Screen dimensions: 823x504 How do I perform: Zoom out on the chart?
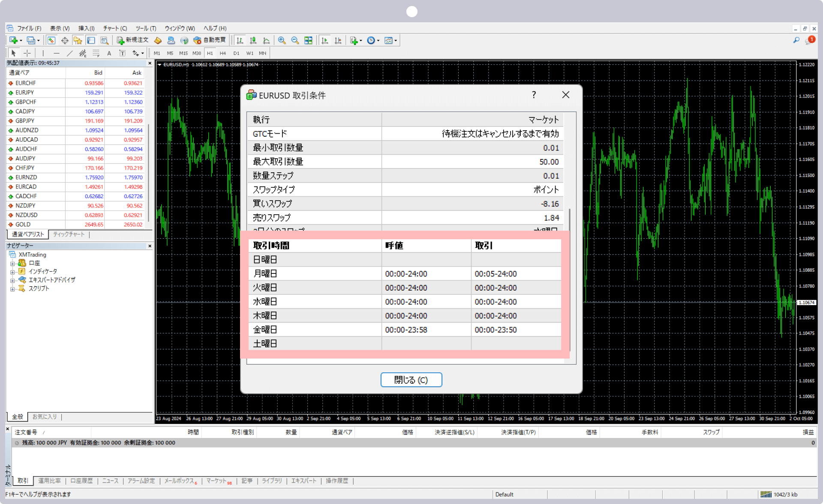coord(295,40)
